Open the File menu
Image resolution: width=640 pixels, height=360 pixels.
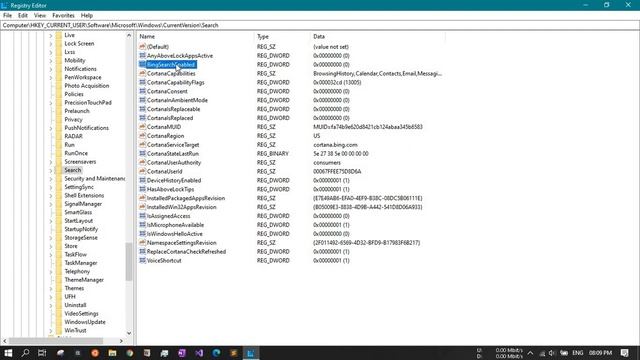coord(7,16)
